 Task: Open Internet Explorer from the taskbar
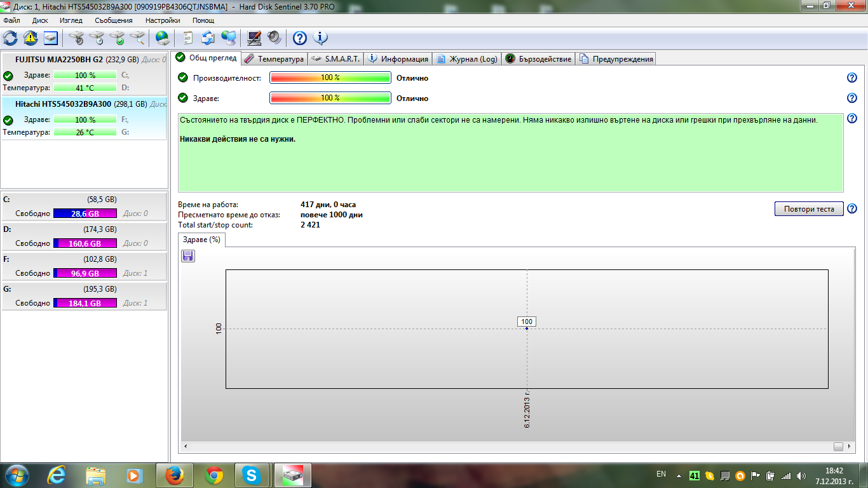click(x=58, y=475)
